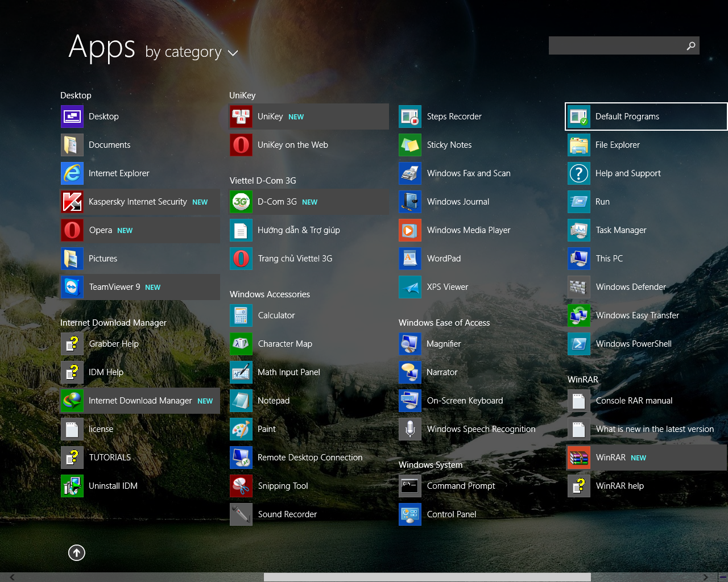Image resolution: width=728 pixels, height=582 pixels.
Task: Click the scrollbar right arrow
Action: click(706, 577)
